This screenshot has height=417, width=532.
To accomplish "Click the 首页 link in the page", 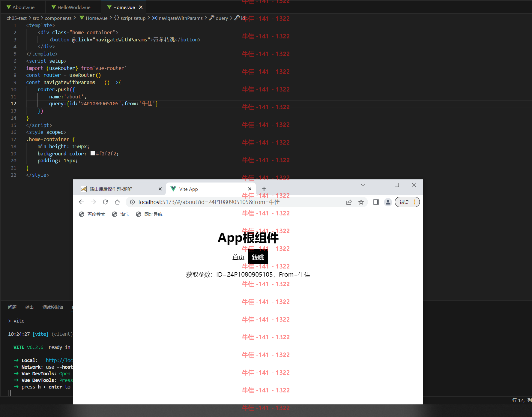I will coord(238,257).
